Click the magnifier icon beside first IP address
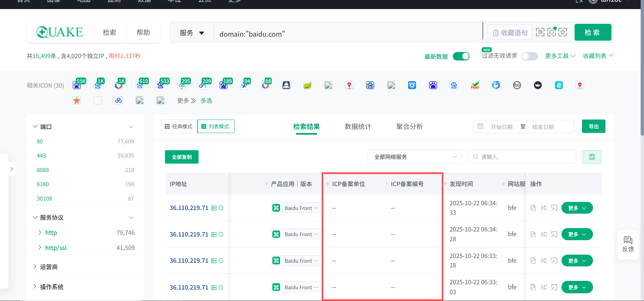 pos(221,208)
